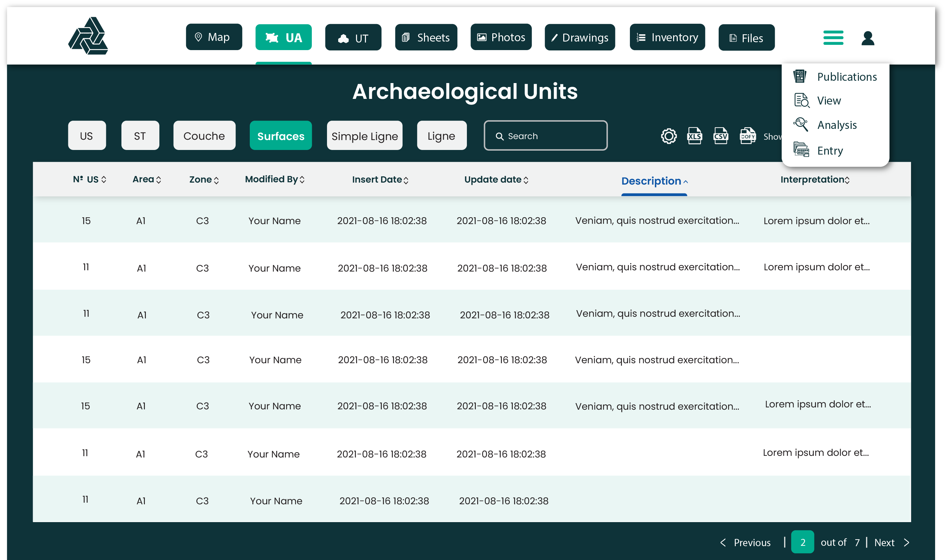Viewport: 946px width, 560px height.
Task: Click the user profile icon
Action: coord(868,38)
